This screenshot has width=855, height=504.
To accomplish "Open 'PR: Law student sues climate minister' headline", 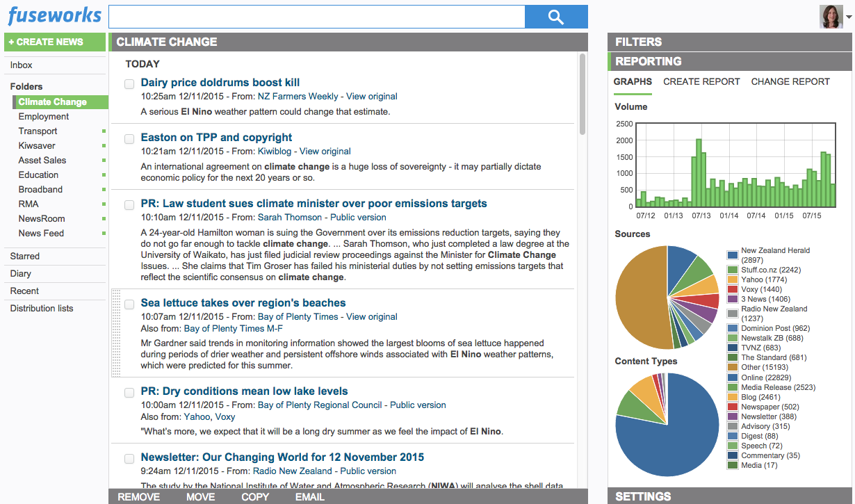I will click(x=313, y=204).
